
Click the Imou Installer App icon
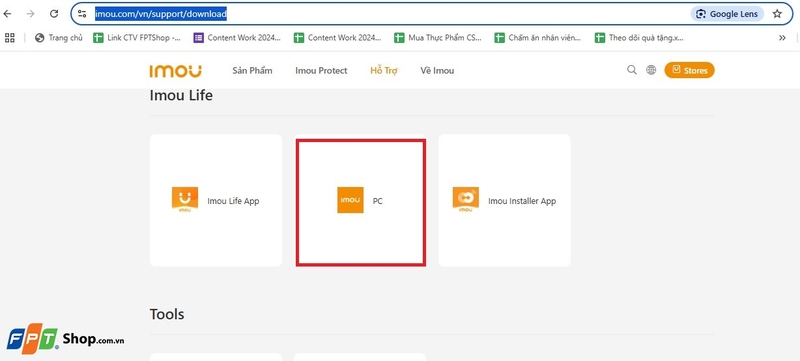point(466,200)
